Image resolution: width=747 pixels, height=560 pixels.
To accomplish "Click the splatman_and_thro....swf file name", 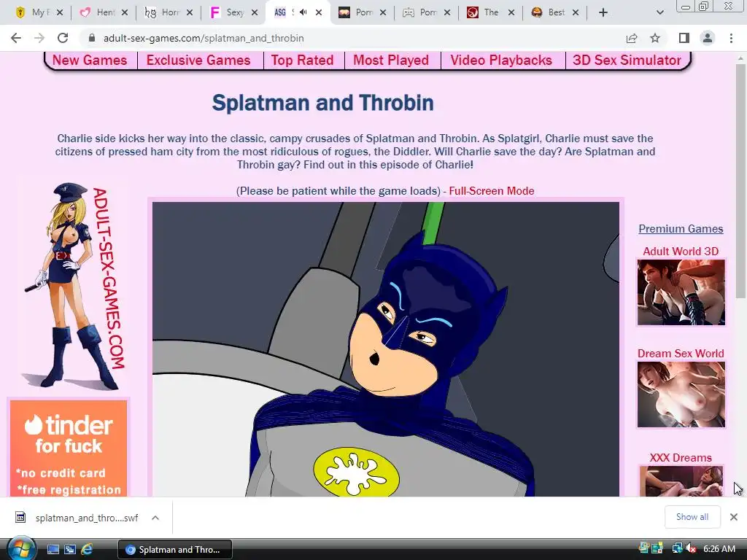I will (87, 518).
